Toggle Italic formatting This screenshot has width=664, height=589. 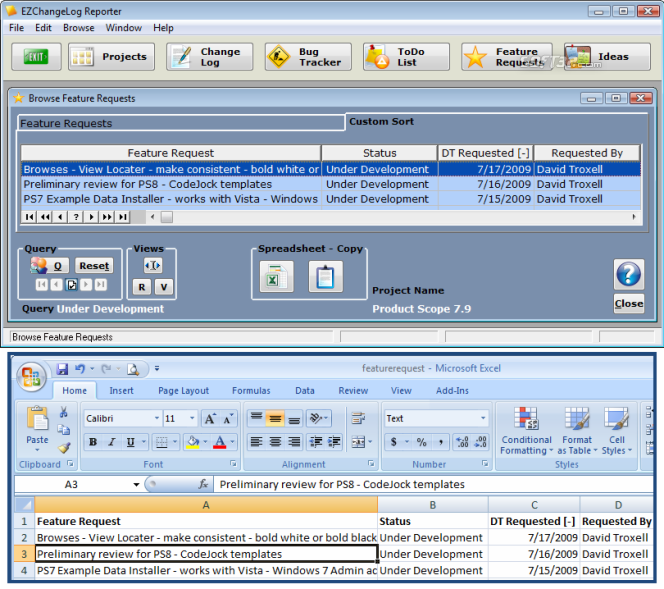click(x=111, y=442)
